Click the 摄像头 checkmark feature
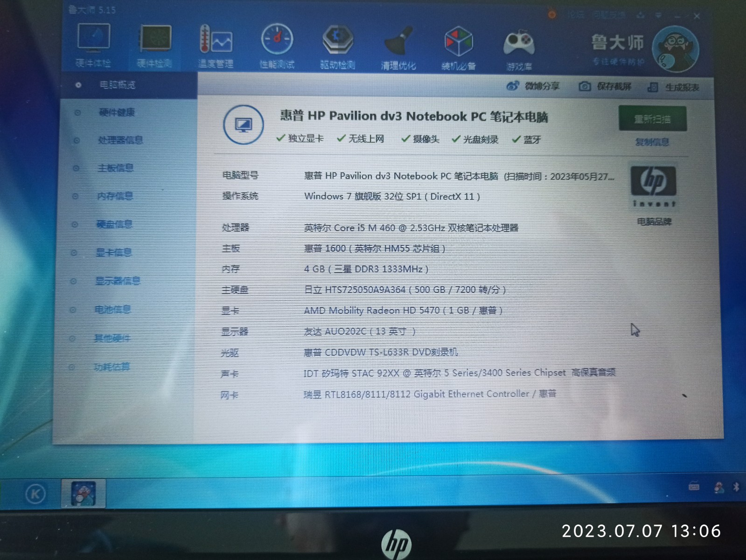Viewport: 746px width, 560px height. tap(420, 139)
